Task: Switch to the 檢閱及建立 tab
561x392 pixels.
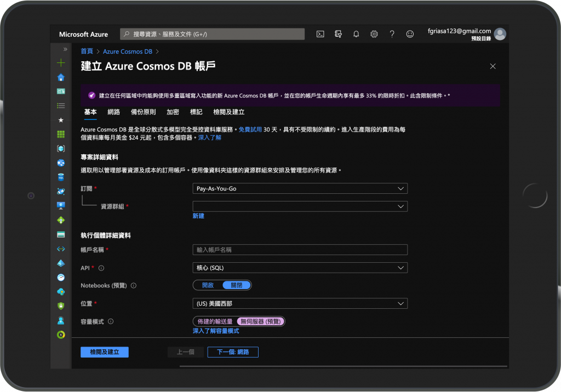Action: coord(229,112)
